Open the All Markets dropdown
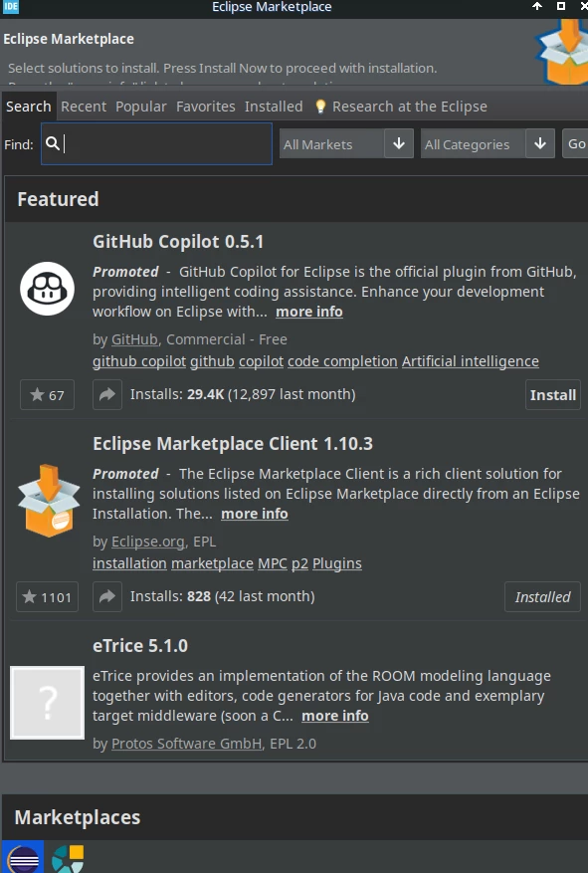Screen dimensions: 588x873 pyautogui.click(x=346, y=143)
